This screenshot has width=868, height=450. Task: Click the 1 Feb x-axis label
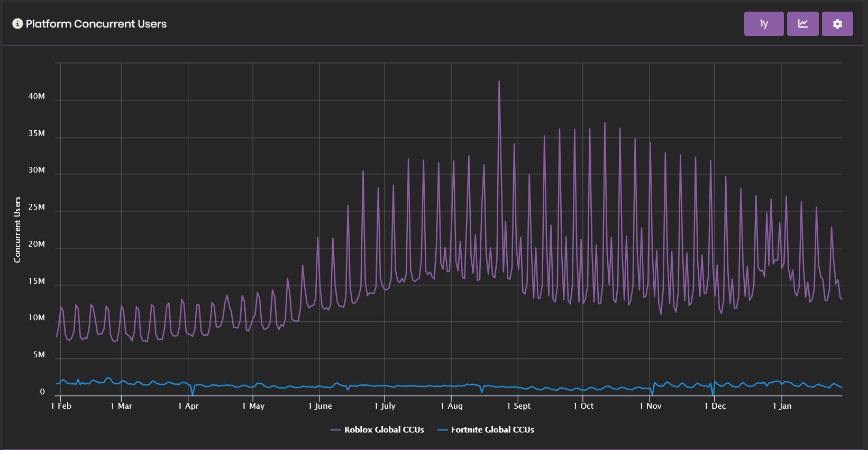pyautogui.click(x=61, y=406)
